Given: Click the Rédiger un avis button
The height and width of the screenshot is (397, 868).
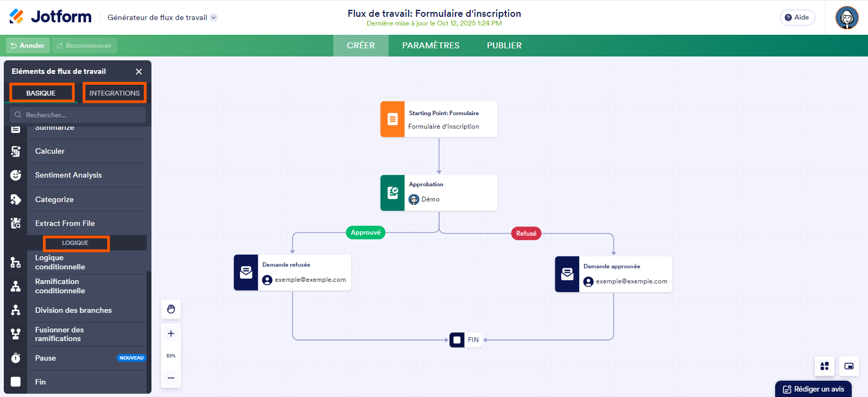Looking at the screenshot, I should pos(813,389).
